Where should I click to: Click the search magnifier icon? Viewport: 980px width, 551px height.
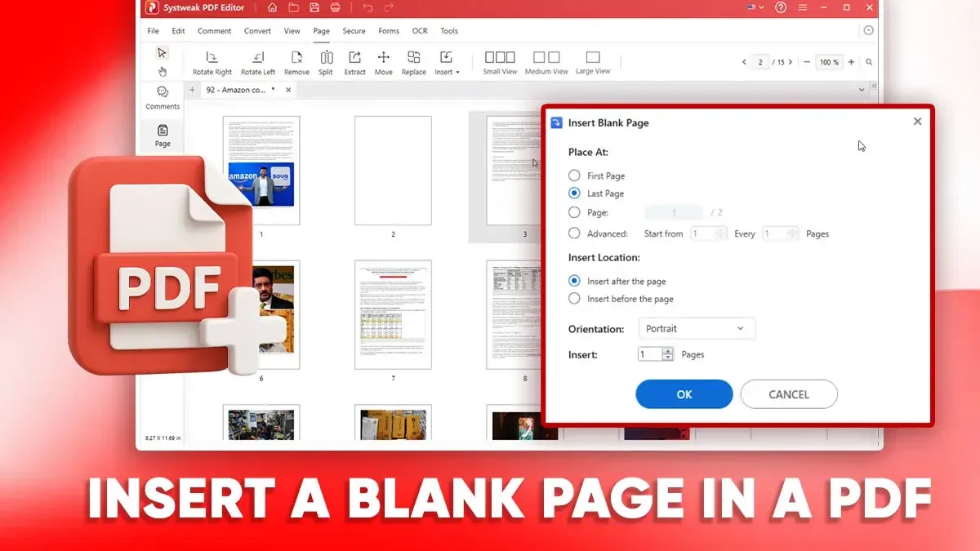coord(869,62)
